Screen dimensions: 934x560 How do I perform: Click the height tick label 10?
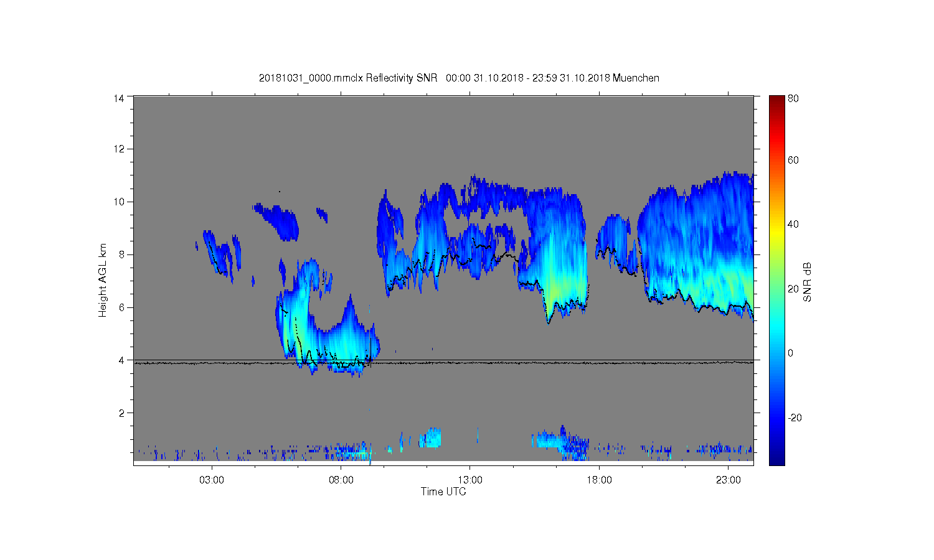119,202
